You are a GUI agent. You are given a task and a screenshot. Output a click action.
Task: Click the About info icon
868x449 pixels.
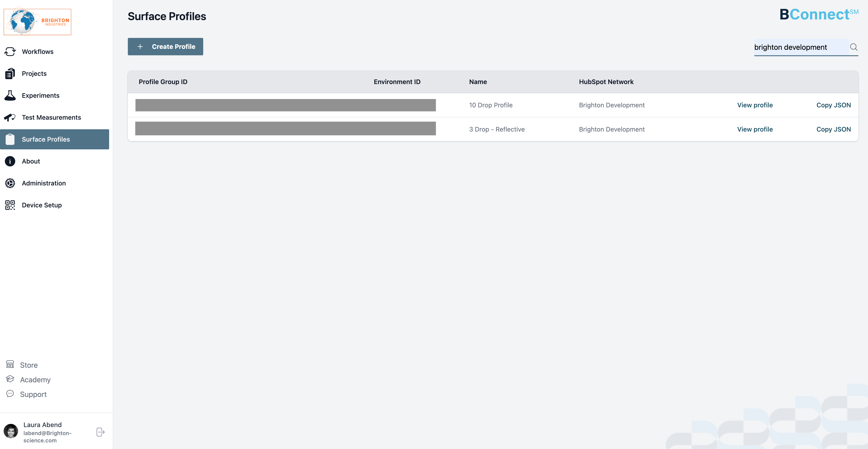tap(10, 161)
